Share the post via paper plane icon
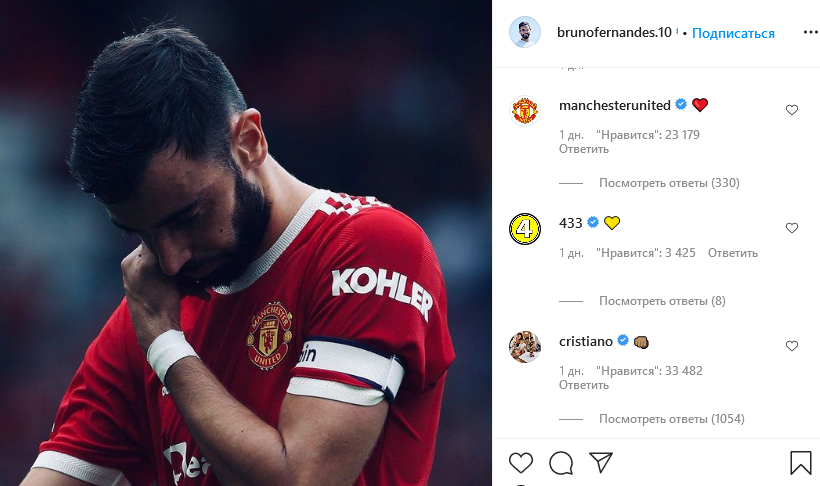The height and width of the screenshot is (486, 820). (x=601, y=462)
